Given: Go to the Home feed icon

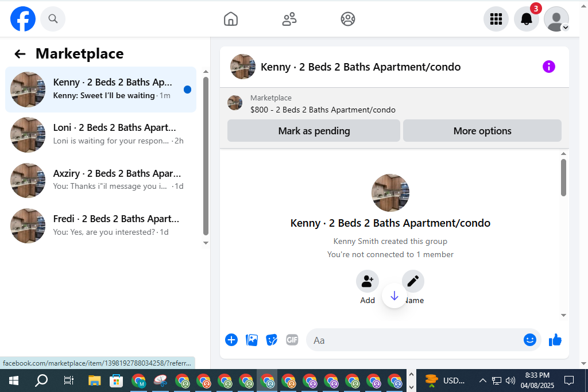Looking at the screenshot, I should (231, 19).
